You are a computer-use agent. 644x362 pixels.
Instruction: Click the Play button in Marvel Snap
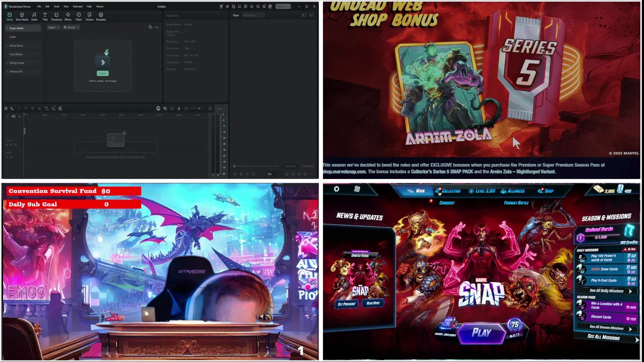(x=481, y=332)
